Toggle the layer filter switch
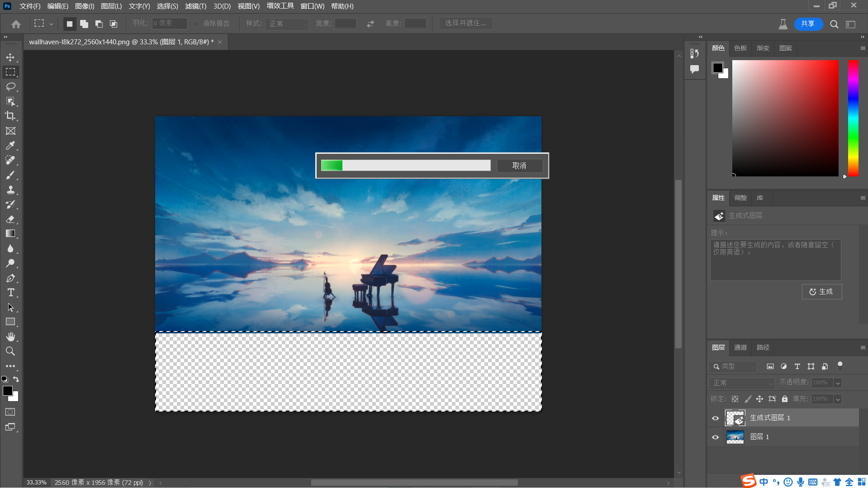This screenshot has height=488, width=868. point(840,366)
